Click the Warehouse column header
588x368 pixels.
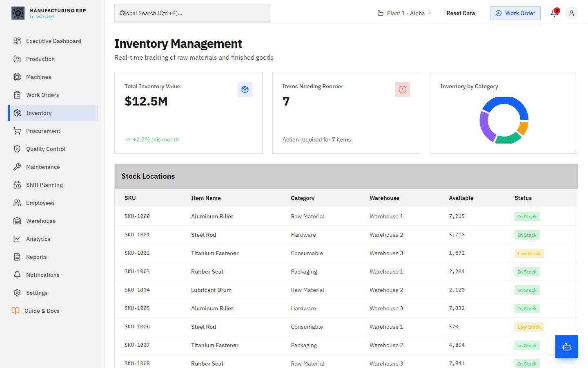point(385,198)
